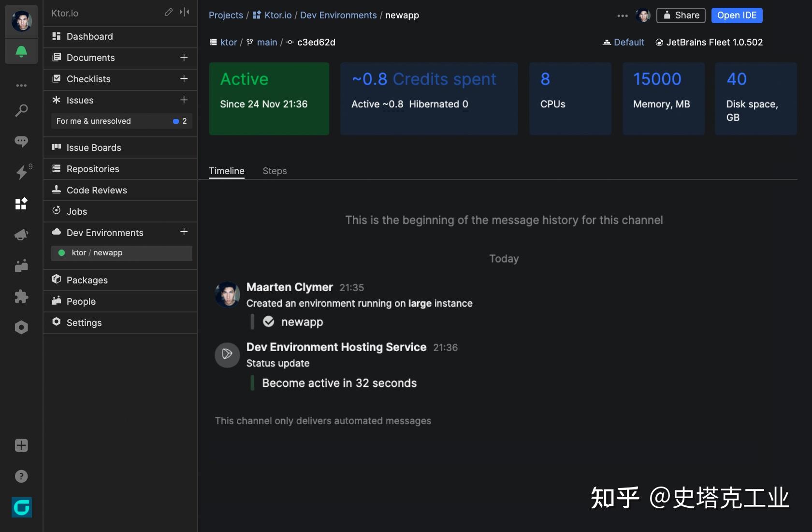Click the ~0.8 Credits spent card

tap(429, 99)
